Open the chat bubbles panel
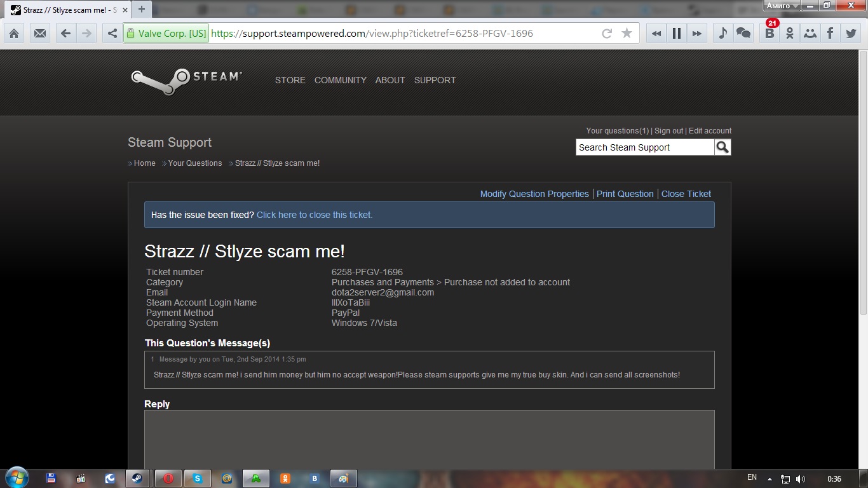The width and height of the screenshot is (868, 488). point(743,34)
